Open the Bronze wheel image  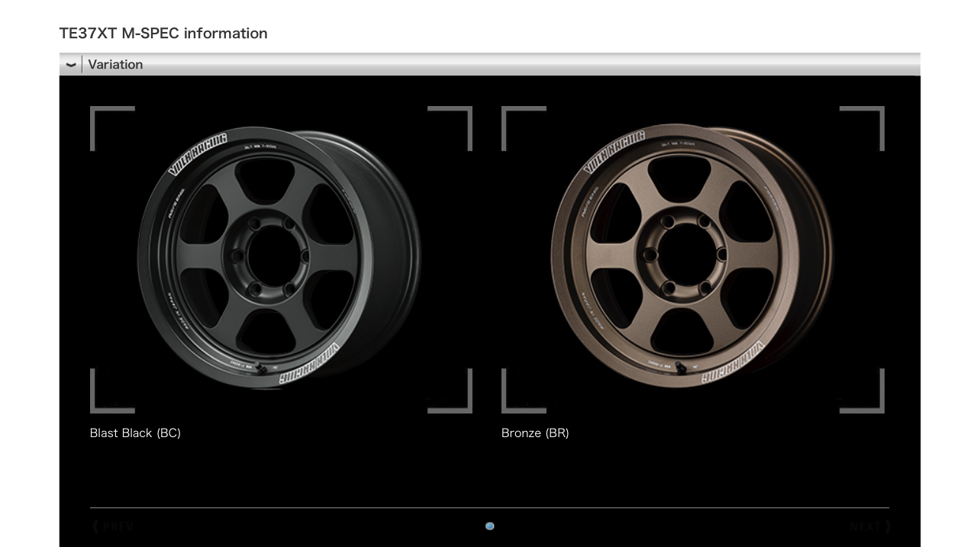click(x=693, y=259)
